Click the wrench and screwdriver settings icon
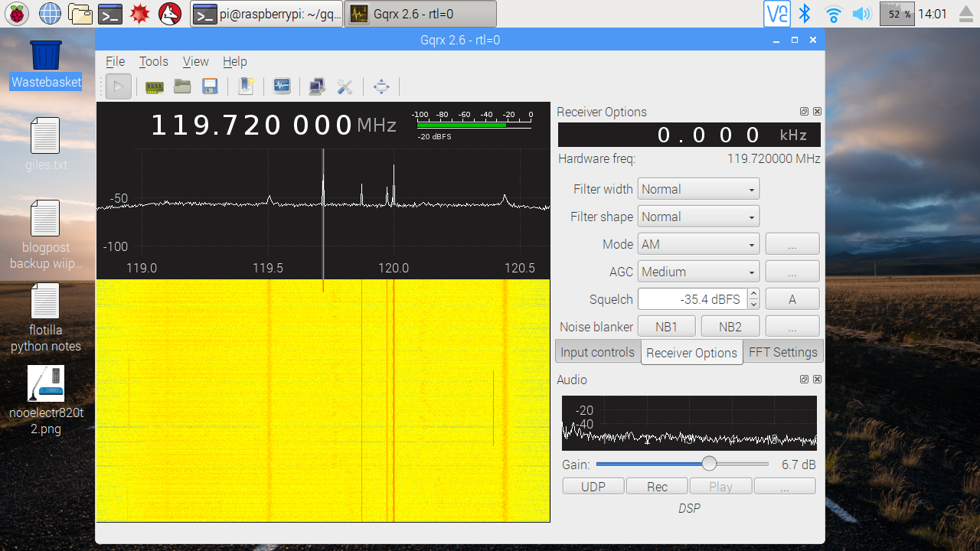This screenshot has width=980, height=551. 345,86
